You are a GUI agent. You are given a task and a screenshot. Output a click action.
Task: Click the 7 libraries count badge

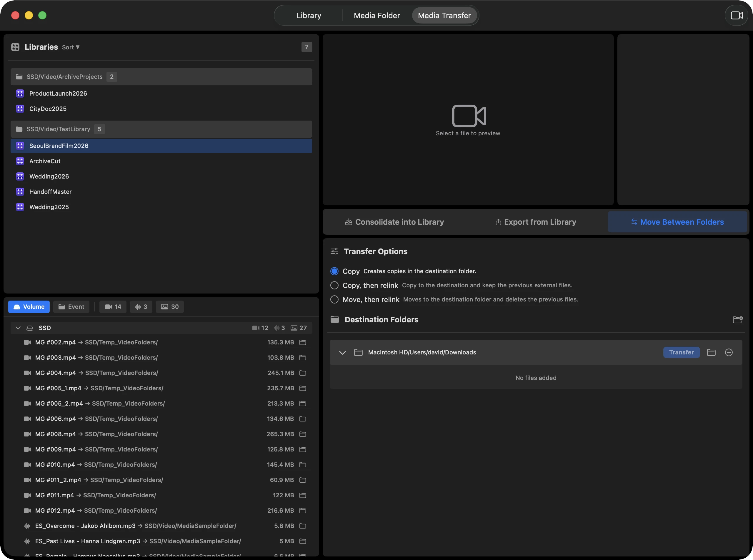tap(306, 47)
